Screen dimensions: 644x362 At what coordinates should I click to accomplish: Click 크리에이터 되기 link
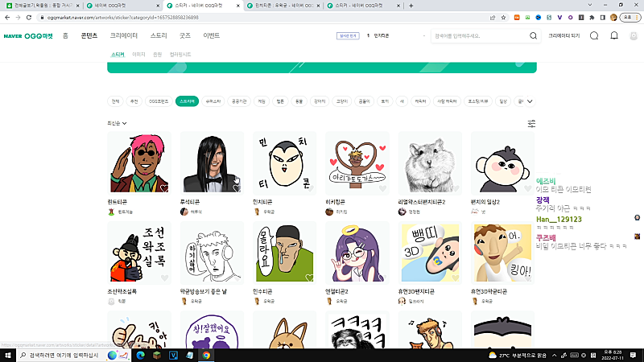tap(564, 36)
